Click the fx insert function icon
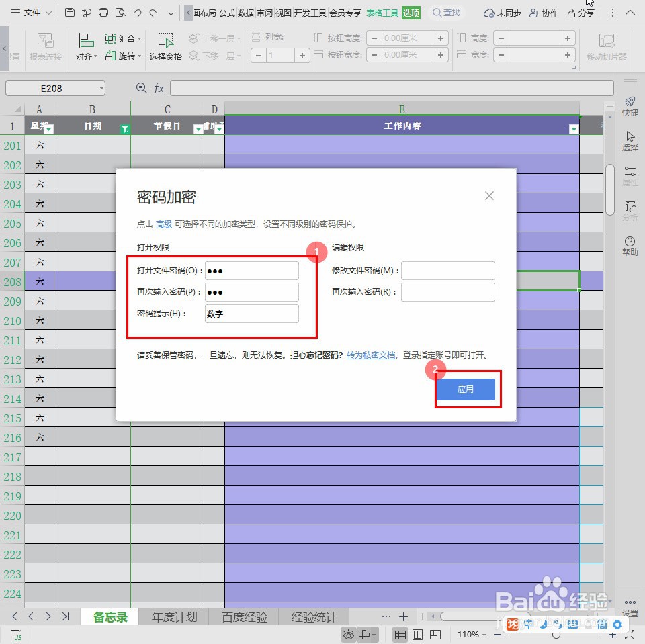Viewport: 645px width, 644px height. click(159, 88)
